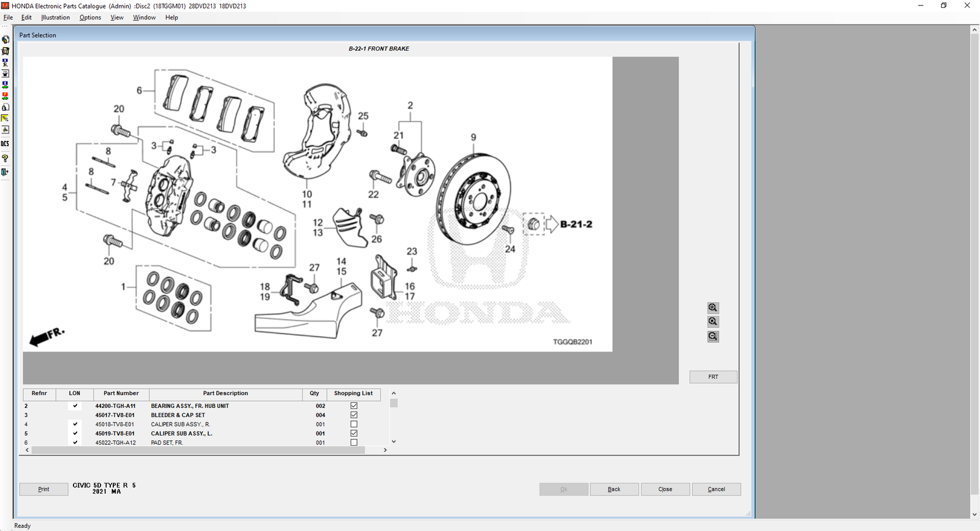Click the Cancel button
This screenshot has height=531, width=980.
coord(717,489)
